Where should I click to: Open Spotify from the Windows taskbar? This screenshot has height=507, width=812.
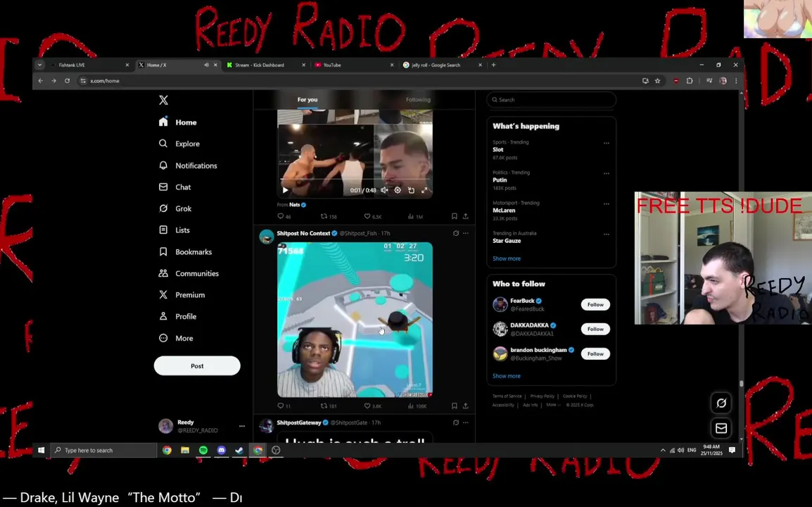click(203, 450)
